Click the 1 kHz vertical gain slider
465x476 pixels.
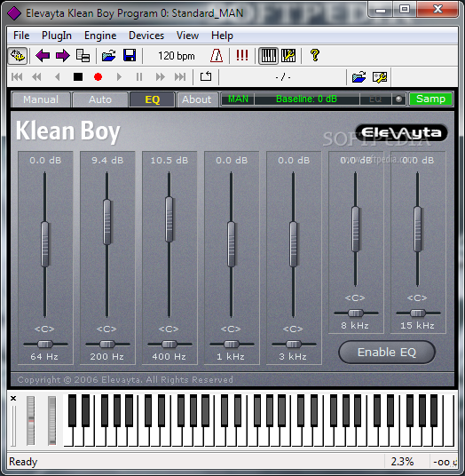[x=231, y=244]
